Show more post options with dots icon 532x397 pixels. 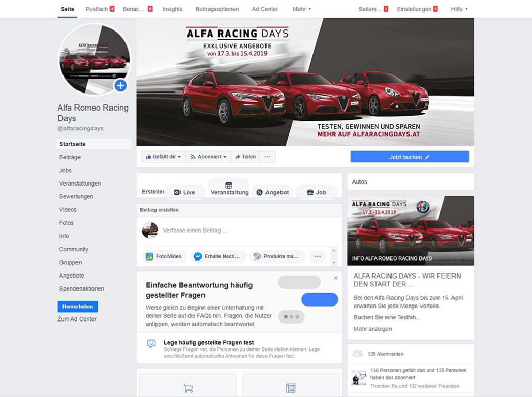pyautogui.click(x=318, y=256)
